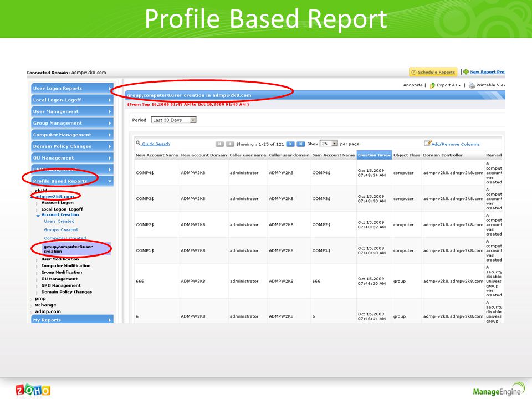The image size is (532, 399).
Task: Click the Schedule Reports clock icon
Action: tap(413, 72)
